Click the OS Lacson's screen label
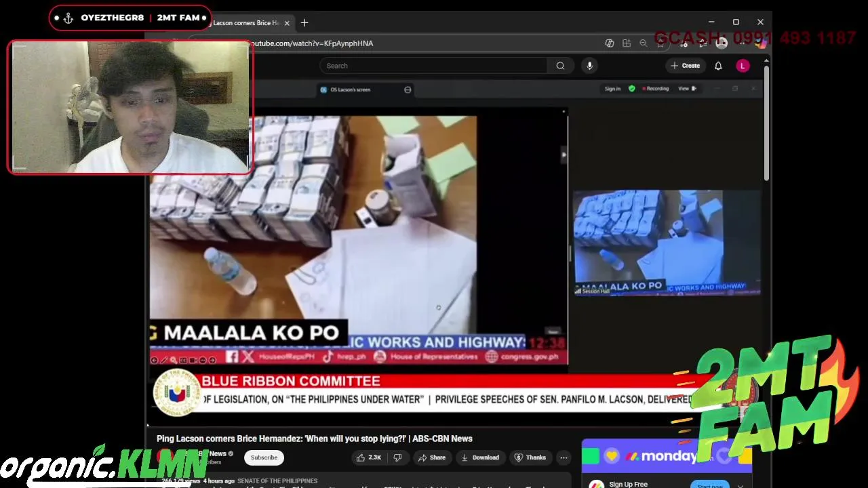This screenshot has height=488, width=868. pyautogui.click(x=350, y=89)
